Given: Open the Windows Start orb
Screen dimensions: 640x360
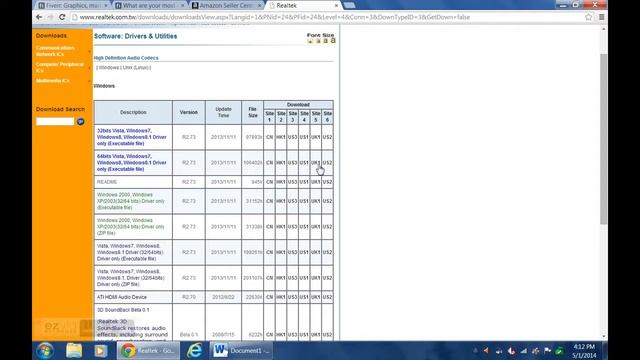Looking at the screenshot, I should (45, 351).
